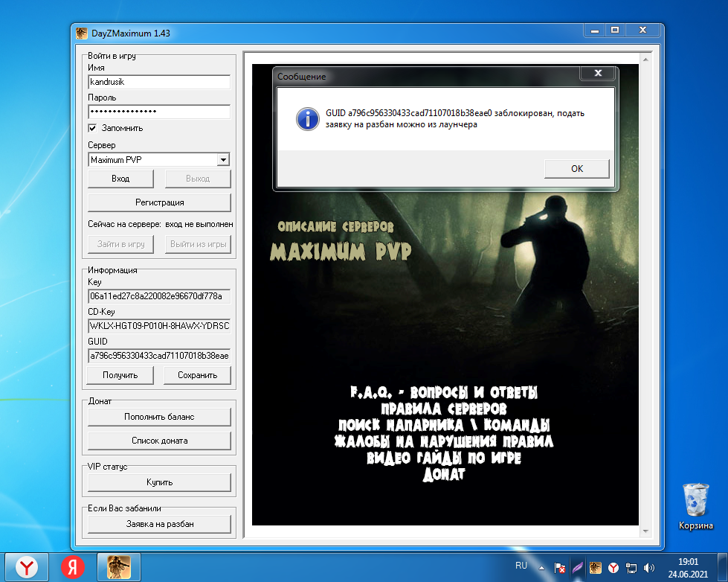Viewport: 728px width, 582px height.
Task: Click the RU language indicator in the taskbar
Action: coord(521,566)
